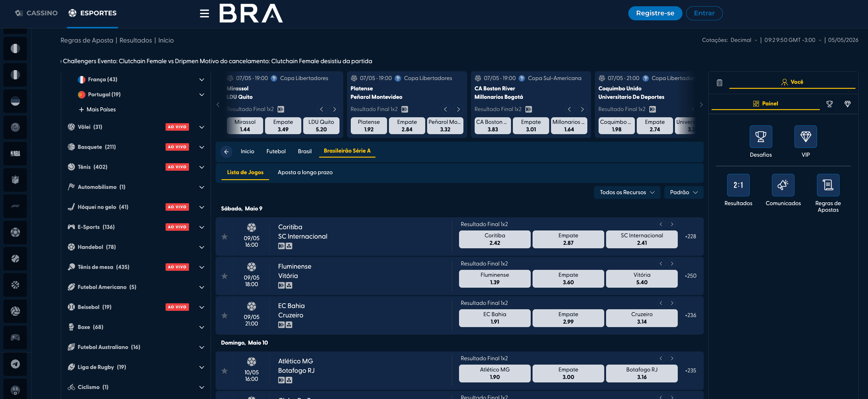Viewport: 868px width, 399px height.
Task: Open the Painel tab
Action: (765, 104)
